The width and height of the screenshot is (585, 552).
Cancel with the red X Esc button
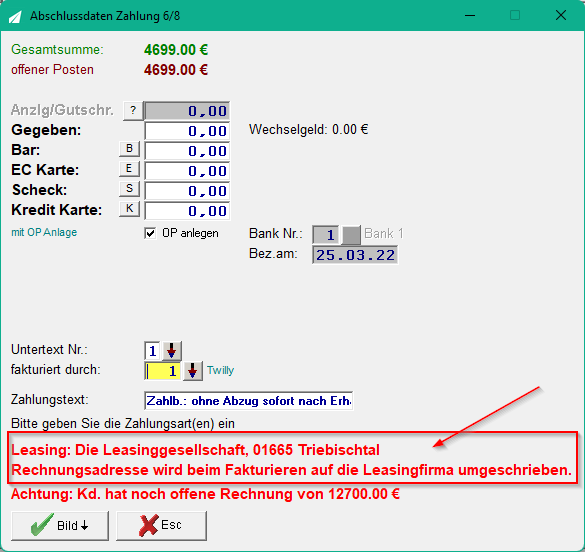tap(161, 526)
